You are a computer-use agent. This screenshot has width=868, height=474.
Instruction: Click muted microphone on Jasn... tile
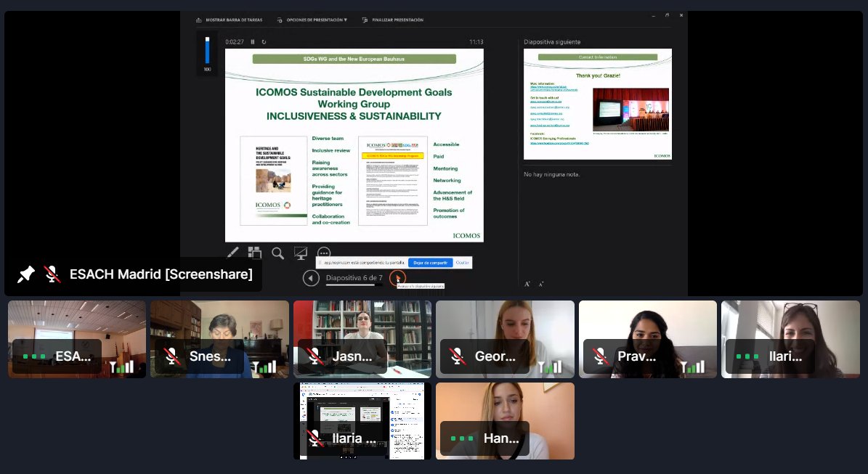pos(315,356)
